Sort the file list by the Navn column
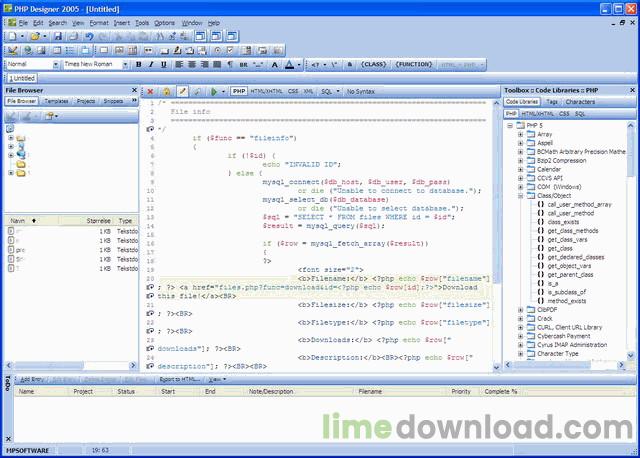The image size is (640, 458). (x=18, y=221)
